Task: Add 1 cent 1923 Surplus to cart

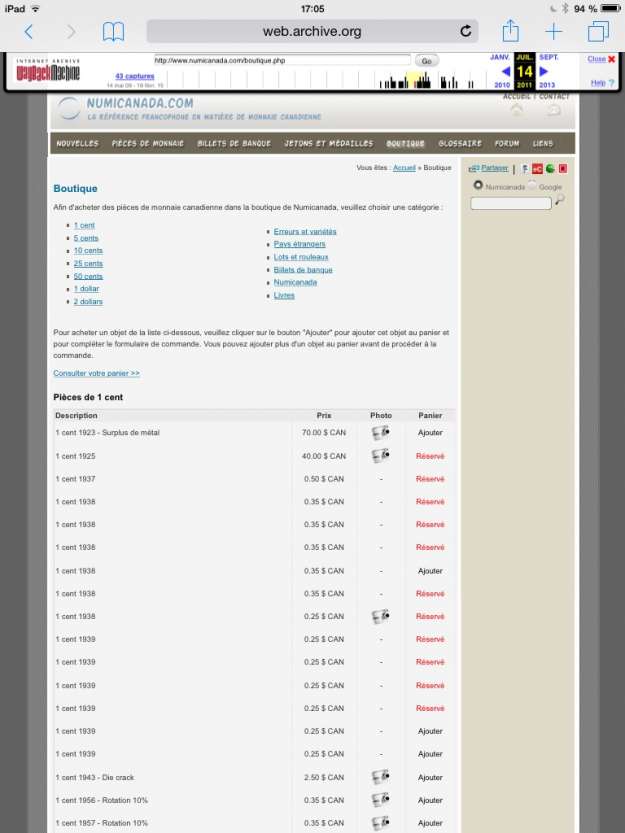Action: (x=430, y=433)
